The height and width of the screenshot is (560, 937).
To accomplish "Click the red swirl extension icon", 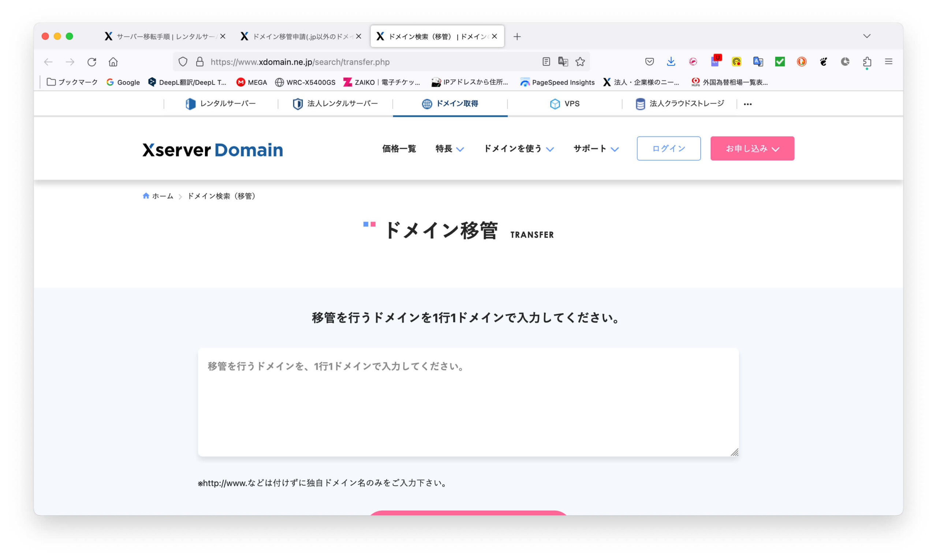I will click(x=693, y=61).
